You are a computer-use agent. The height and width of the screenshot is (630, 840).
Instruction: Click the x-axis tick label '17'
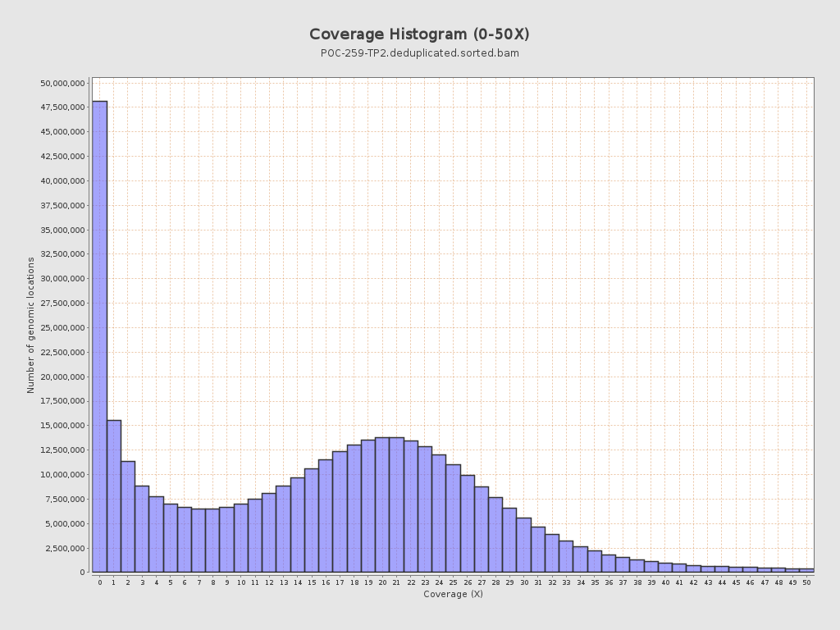click(x=340, y=582)
